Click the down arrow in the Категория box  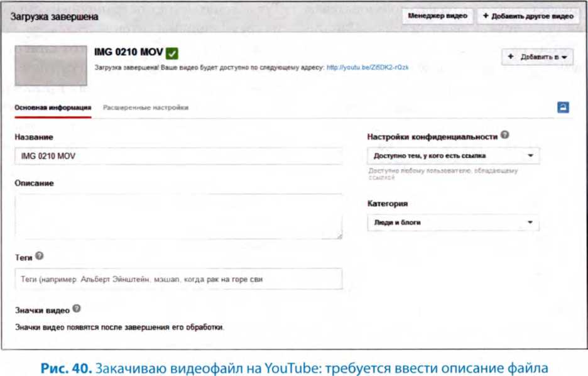coord(530,223)
